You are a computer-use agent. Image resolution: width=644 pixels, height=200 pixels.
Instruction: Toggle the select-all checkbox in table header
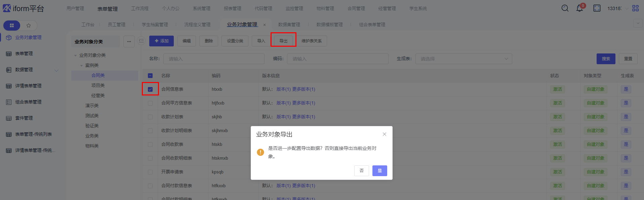click(x=150, y=76)
